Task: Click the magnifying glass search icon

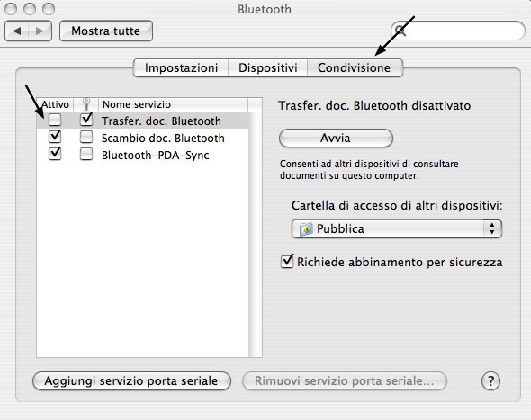Action: [400, 31]
